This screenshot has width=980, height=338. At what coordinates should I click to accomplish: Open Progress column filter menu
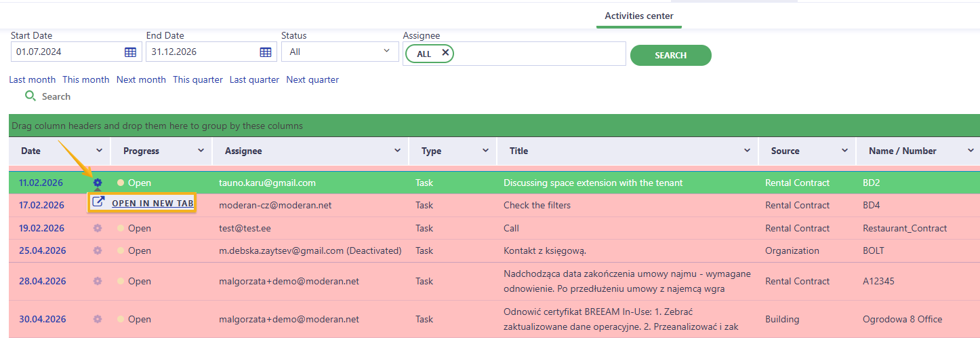click(201, 151)
